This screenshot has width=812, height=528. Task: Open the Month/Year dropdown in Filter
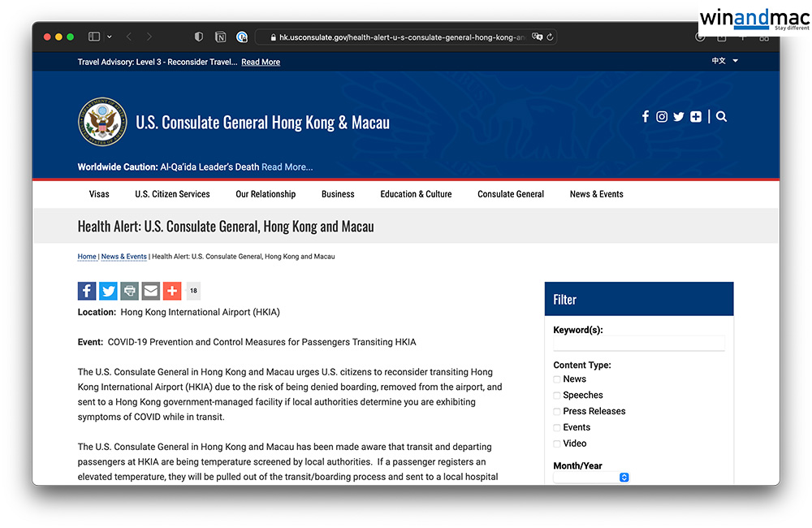(x=591, y=478)
